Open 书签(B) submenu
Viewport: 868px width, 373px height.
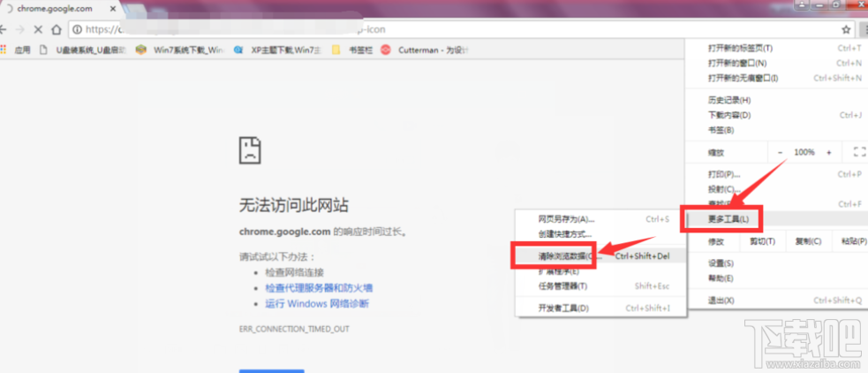(x=777, y=130)
